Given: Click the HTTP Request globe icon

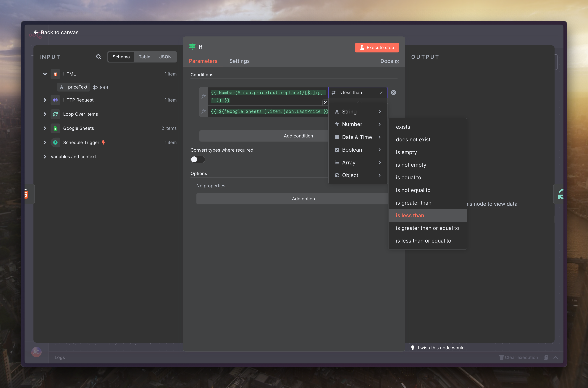Looking at the screenshot, I should point(55,100).
